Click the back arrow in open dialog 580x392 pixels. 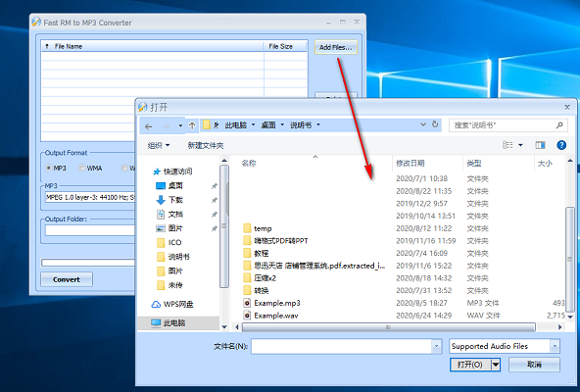(x=148, y=126)
